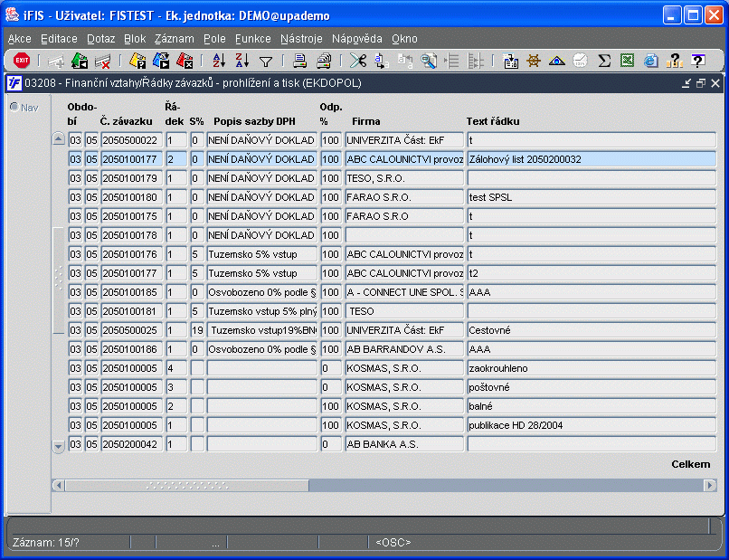Open the Nápověda menu
This screenshot has height=560, width=729.
pos(357,39)
